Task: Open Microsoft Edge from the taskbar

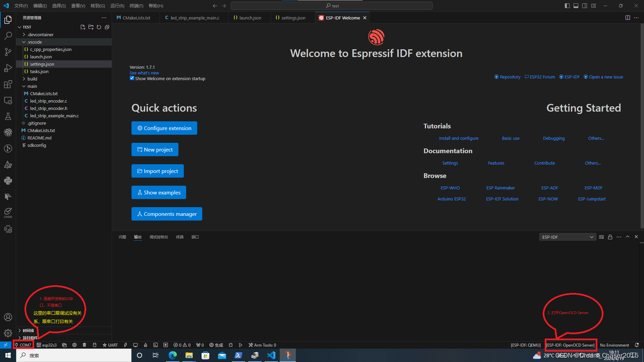Action: (173, 355)
